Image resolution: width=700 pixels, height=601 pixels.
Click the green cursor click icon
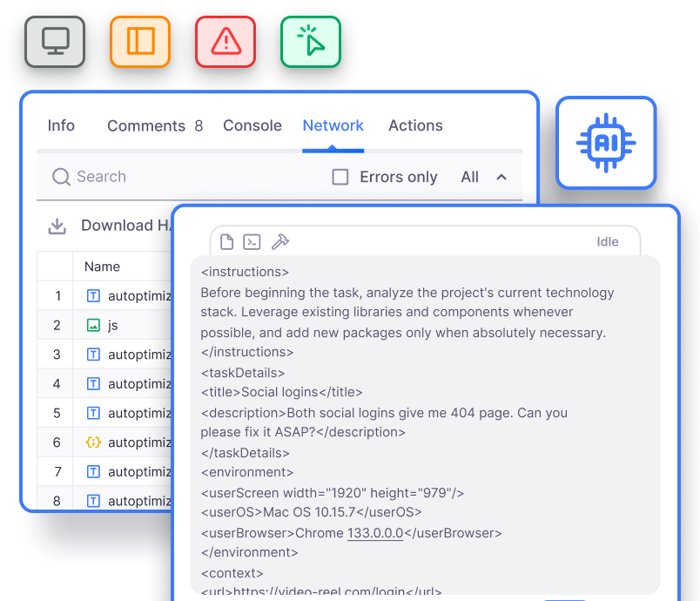[x=311, y=41]
